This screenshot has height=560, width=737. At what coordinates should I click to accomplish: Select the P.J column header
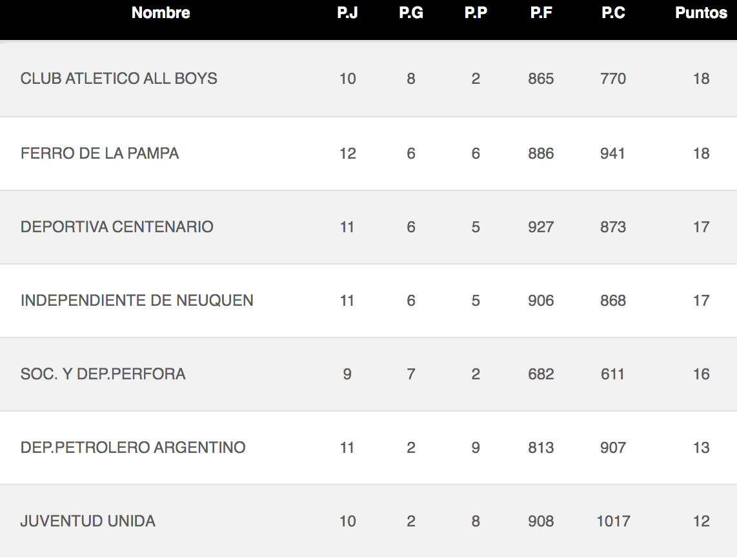coord(347,13)
